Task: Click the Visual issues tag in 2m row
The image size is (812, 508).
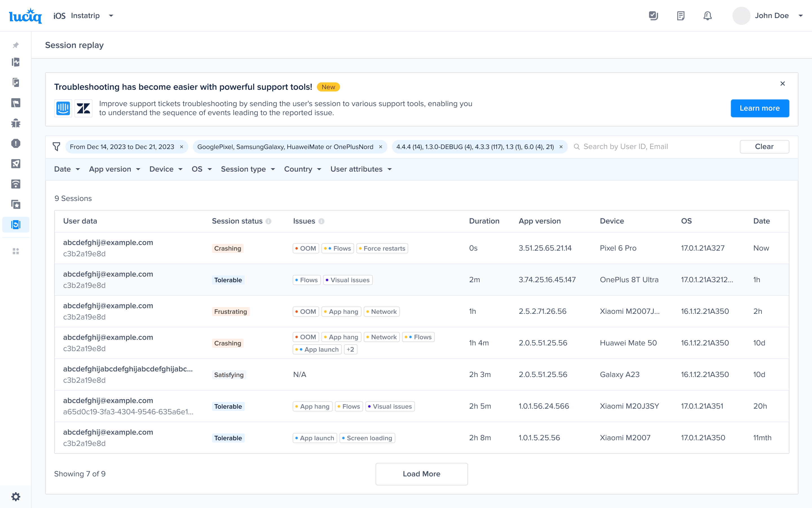Action: pyautogui.click(x=348, y=280)
